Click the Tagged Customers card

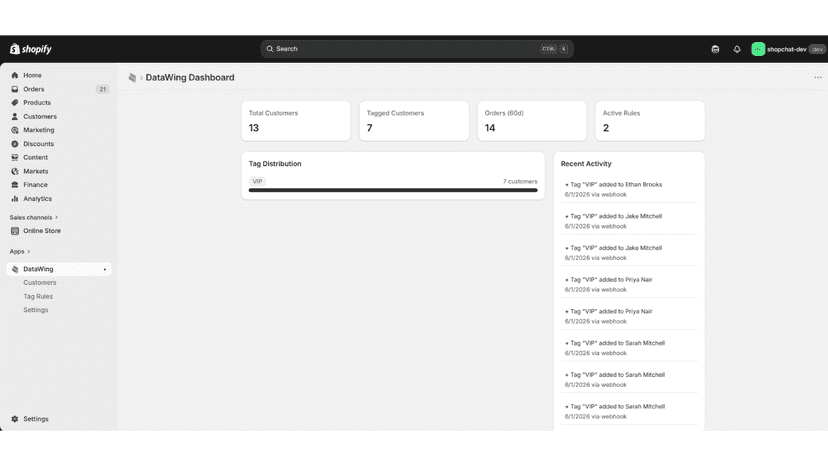pyautogui.click(x=414, y=121)
